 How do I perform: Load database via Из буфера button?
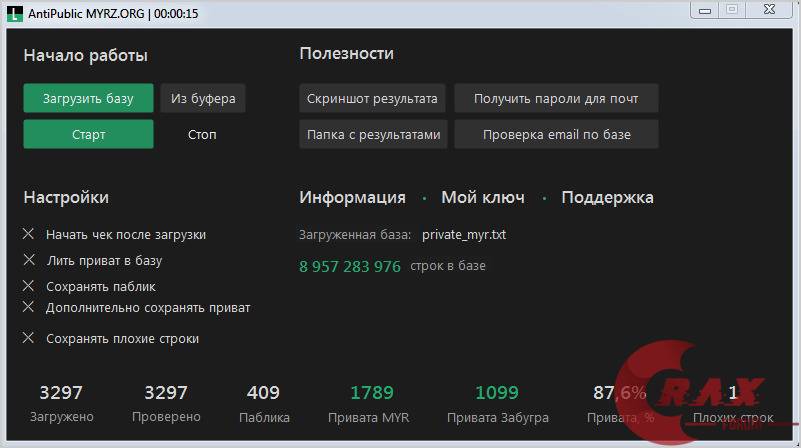[x=203, y=98]
